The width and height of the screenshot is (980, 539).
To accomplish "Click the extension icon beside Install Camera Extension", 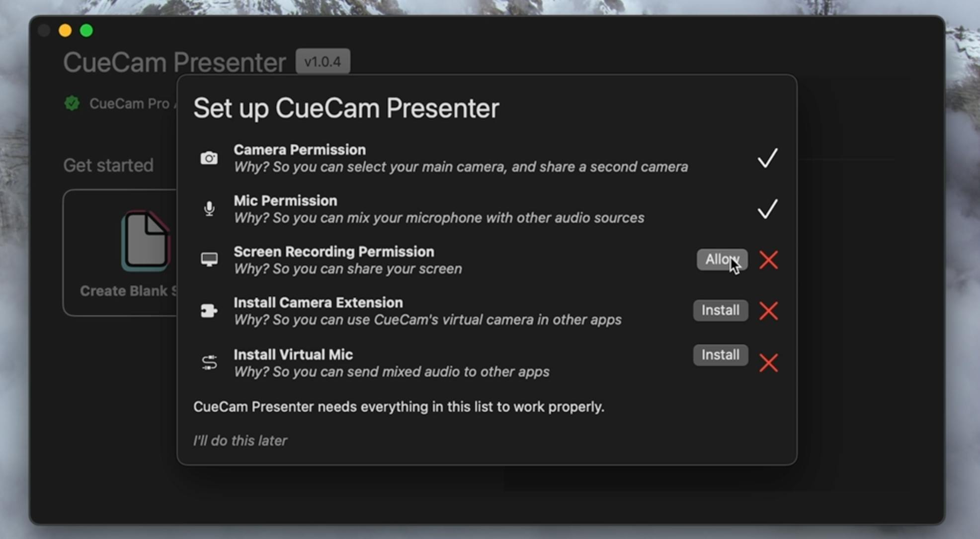I will 209,311.
